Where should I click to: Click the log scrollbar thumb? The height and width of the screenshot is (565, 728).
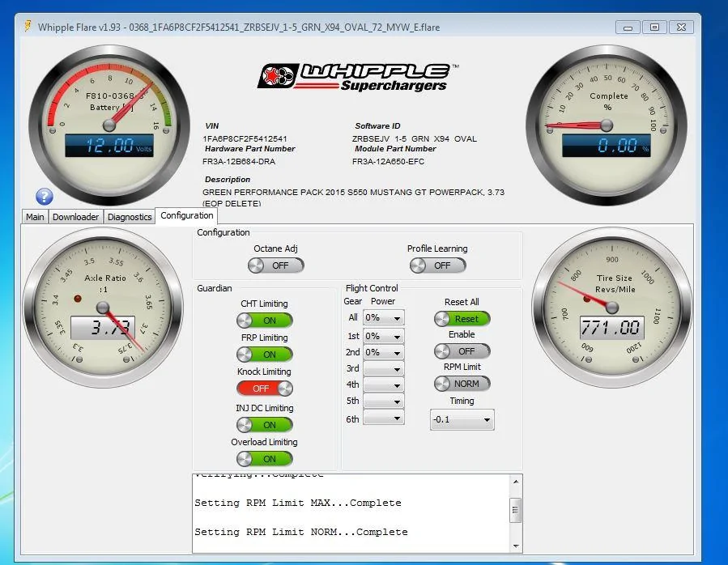(x=515, y=510)
